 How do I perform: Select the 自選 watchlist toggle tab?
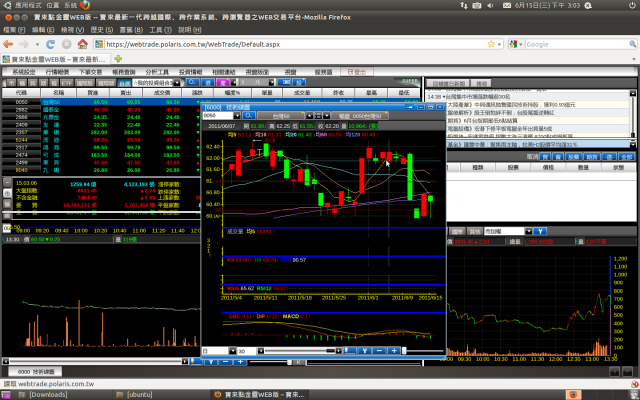coord(124,83)
